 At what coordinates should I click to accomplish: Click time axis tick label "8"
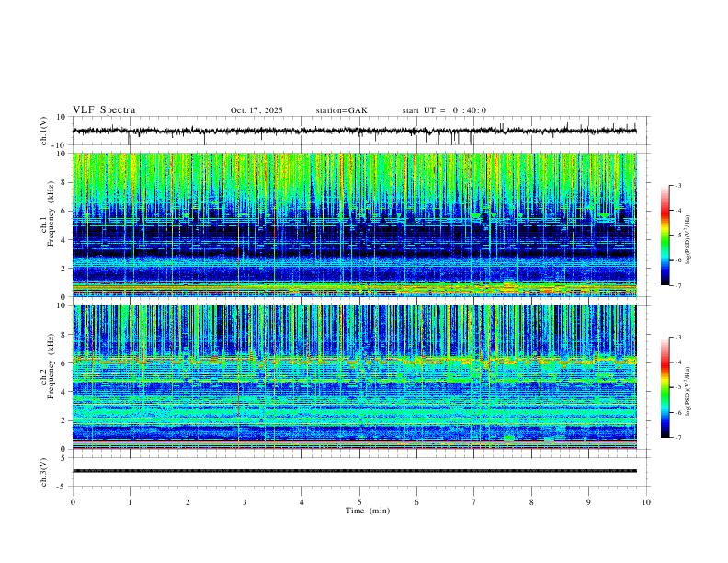531,502
